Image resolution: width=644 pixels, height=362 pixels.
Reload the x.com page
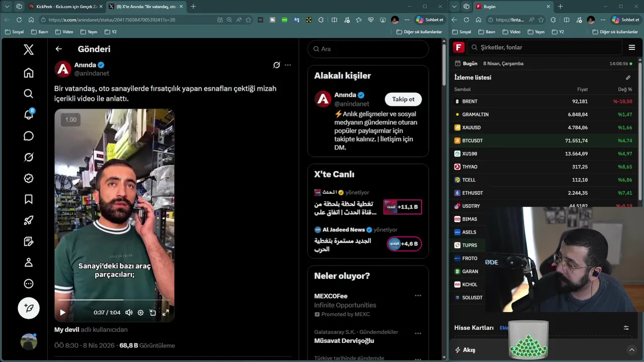click(x=19, y=20)
